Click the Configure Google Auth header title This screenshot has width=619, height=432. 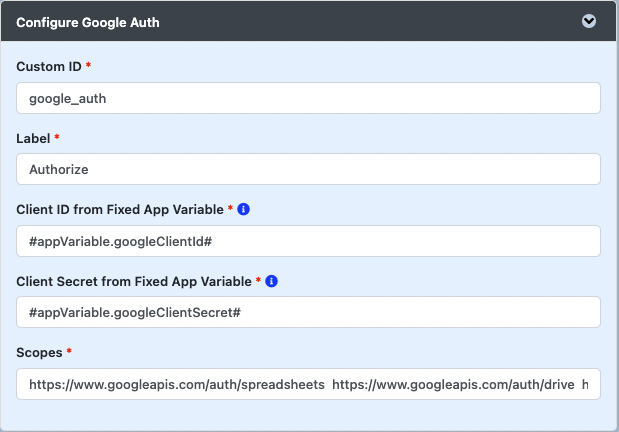[88, 23]
